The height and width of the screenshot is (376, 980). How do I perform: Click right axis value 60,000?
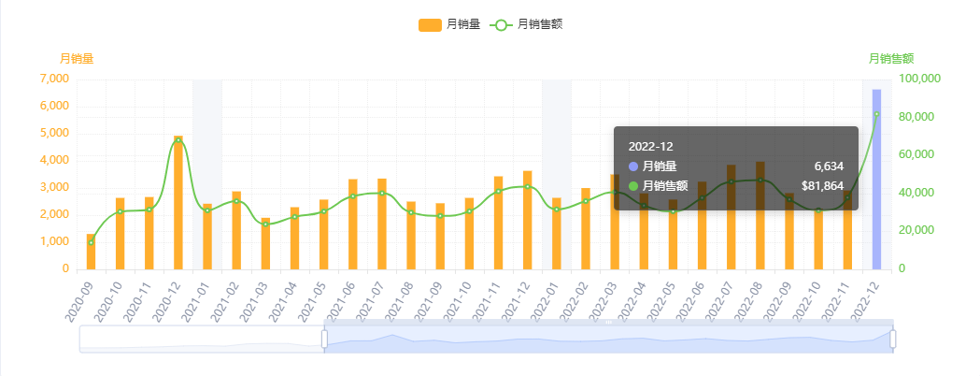[916, 154]
